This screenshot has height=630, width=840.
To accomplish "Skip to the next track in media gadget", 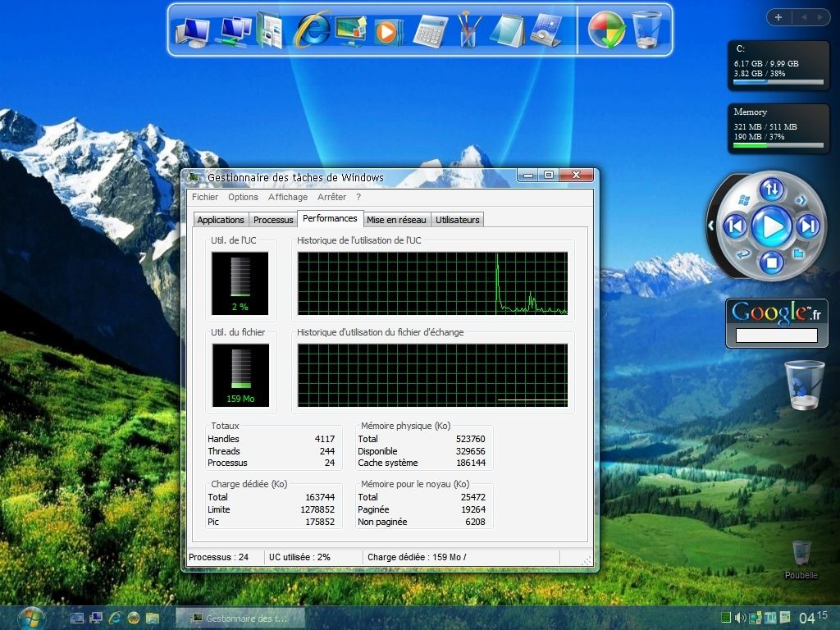I will pos(808,226).
